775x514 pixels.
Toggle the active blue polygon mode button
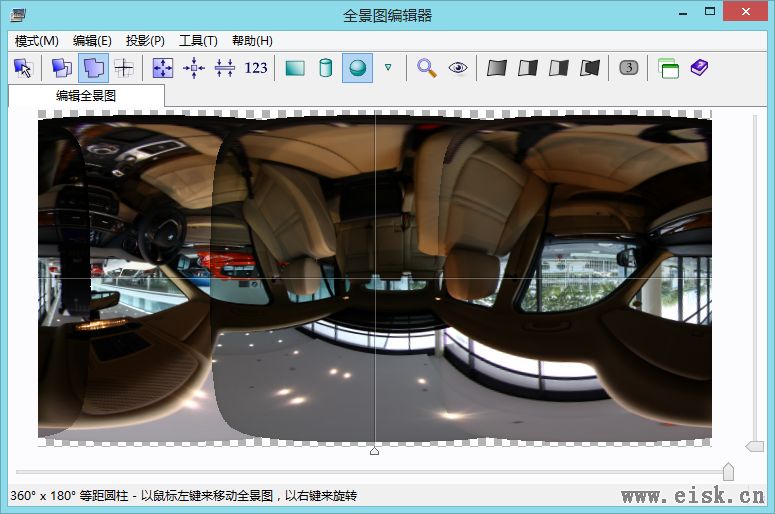coord(93,68)
